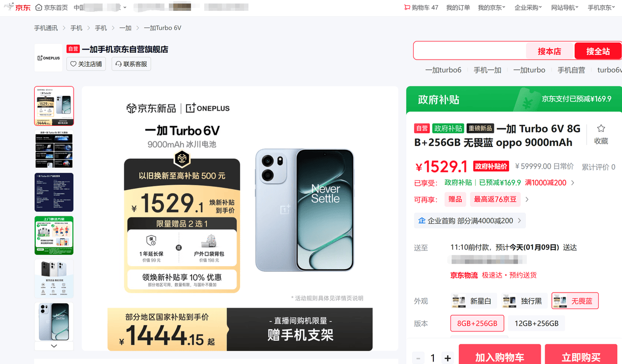Expand the 我的京东 dropdown menu
Image resolution: width=622 pixels, height=364 pixels.
coord(491,7)
